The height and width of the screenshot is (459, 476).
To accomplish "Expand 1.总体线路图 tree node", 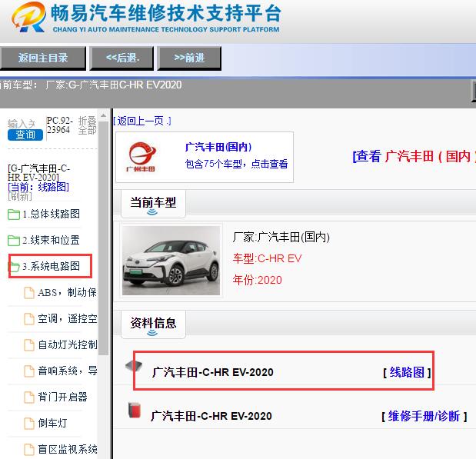I will [51, 214].
